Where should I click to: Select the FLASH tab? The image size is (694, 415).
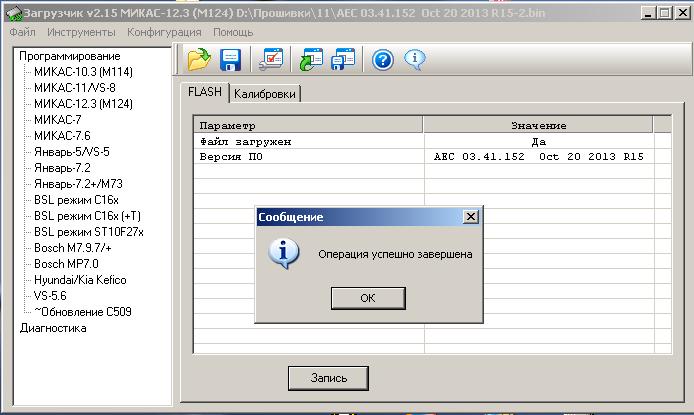(x=205, y=92)
